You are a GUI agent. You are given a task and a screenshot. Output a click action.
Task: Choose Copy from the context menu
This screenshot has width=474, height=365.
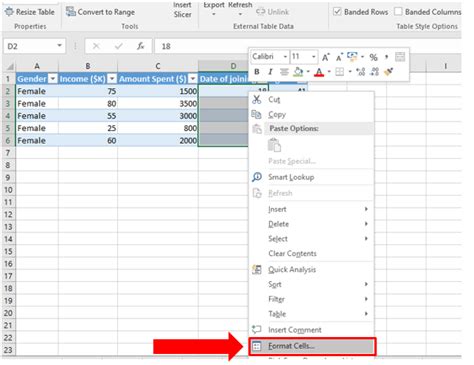311,114
